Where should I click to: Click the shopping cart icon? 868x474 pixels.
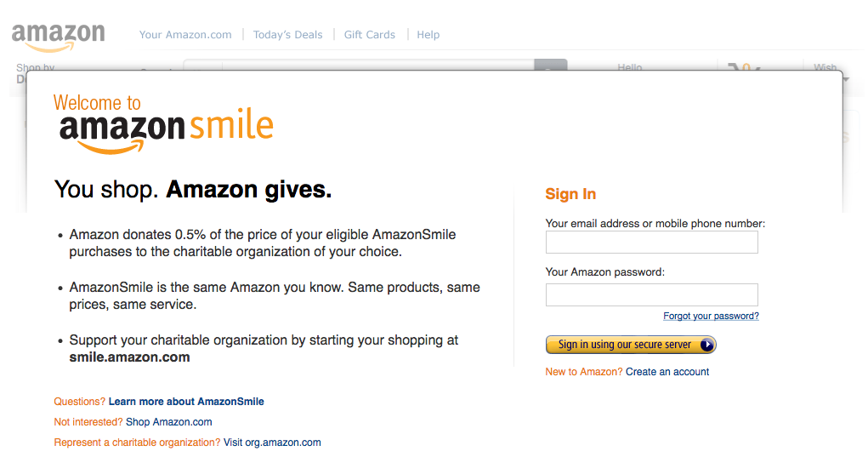[x=742, y=67]
